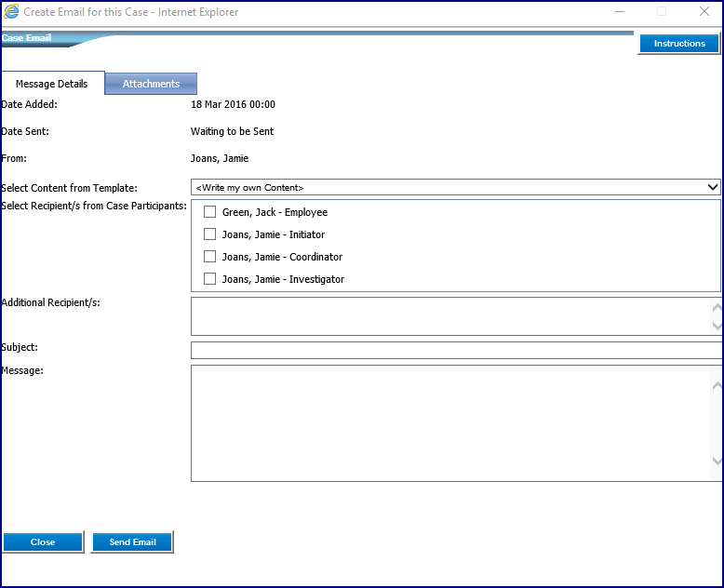
Task: Click the '18 Mar 2016 00:00' date value
Action: [234, 104]
